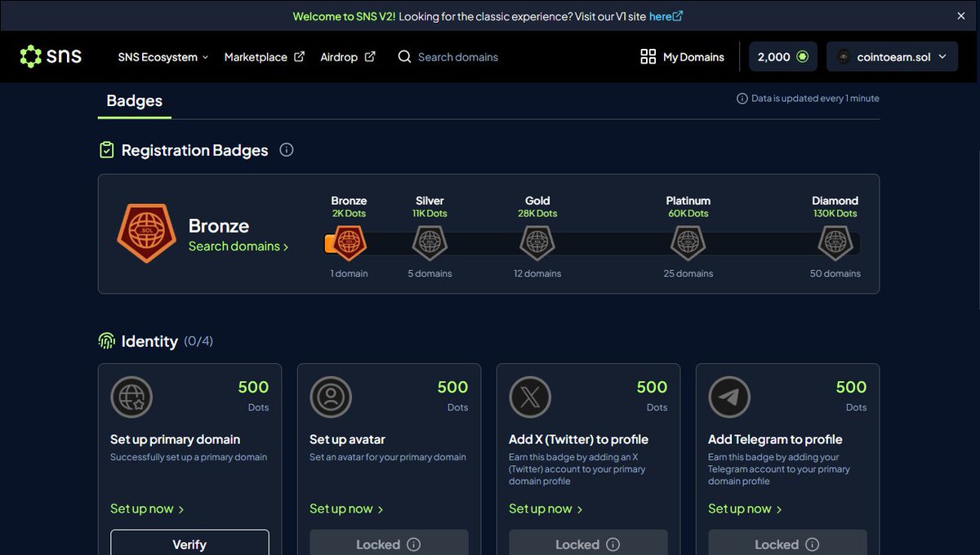Focus the Search domains field
Image resolution: width=980 pixels, height=555 pixels.
(x=457, y=57)
